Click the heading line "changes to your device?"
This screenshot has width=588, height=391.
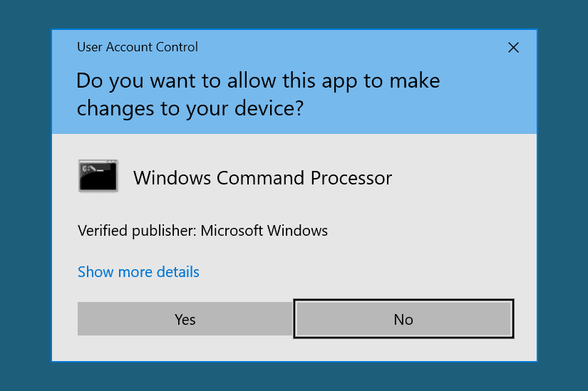coord(190,108)
